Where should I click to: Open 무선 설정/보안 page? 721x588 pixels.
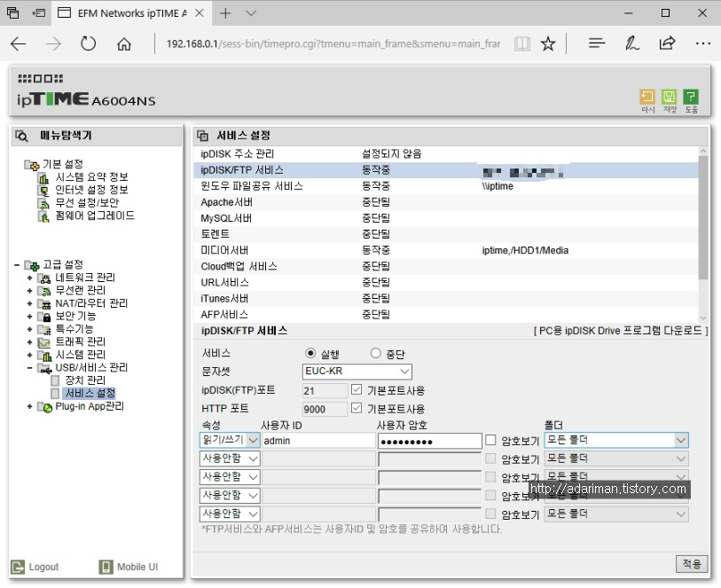coord(87,203)
